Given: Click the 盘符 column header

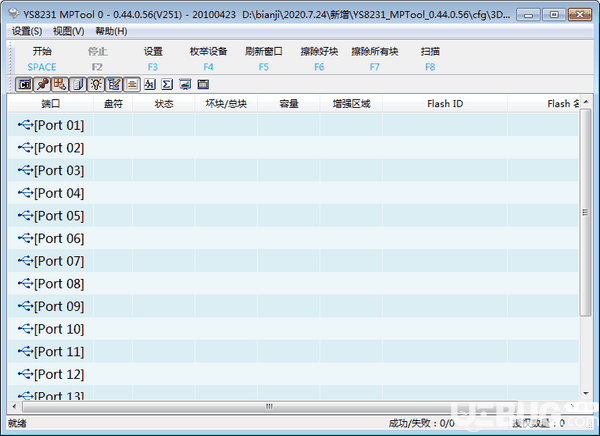Looking at the screenshot, I should click(x=113, y=104).
